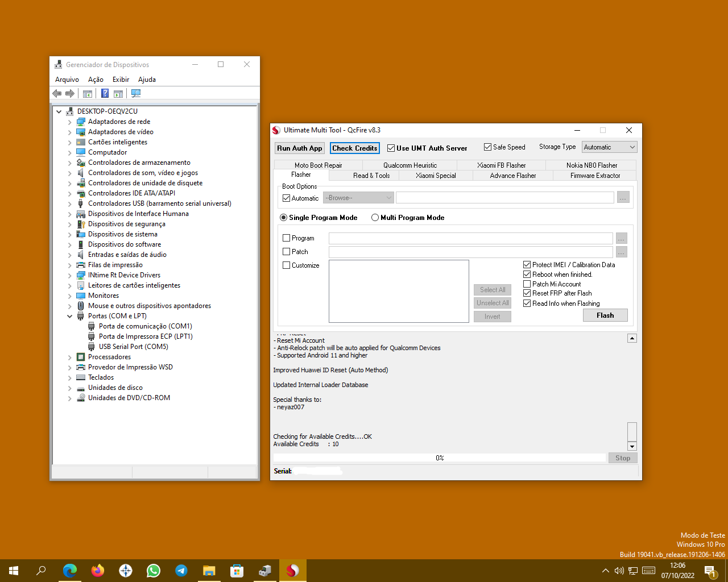Toggle Use UMT Auth Server checkbox
Viewport: 728px width, 582px height.
(x=391, y=148)
